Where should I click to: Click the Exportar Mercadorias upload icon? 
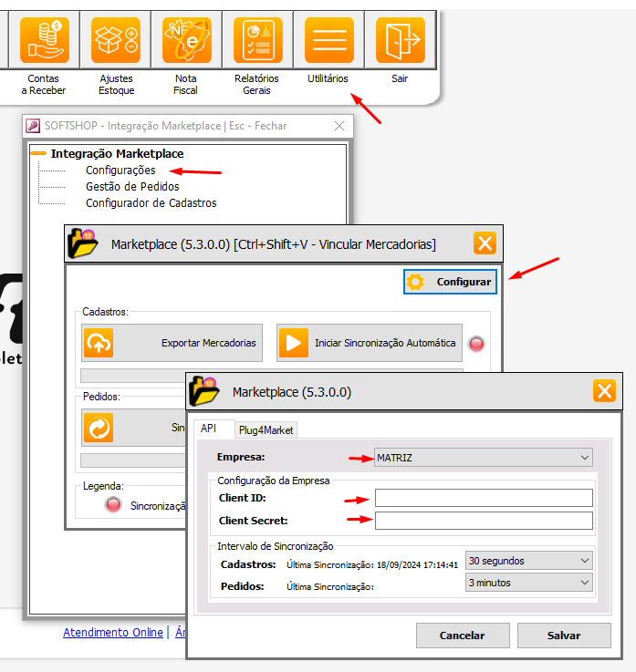point(98,344)
